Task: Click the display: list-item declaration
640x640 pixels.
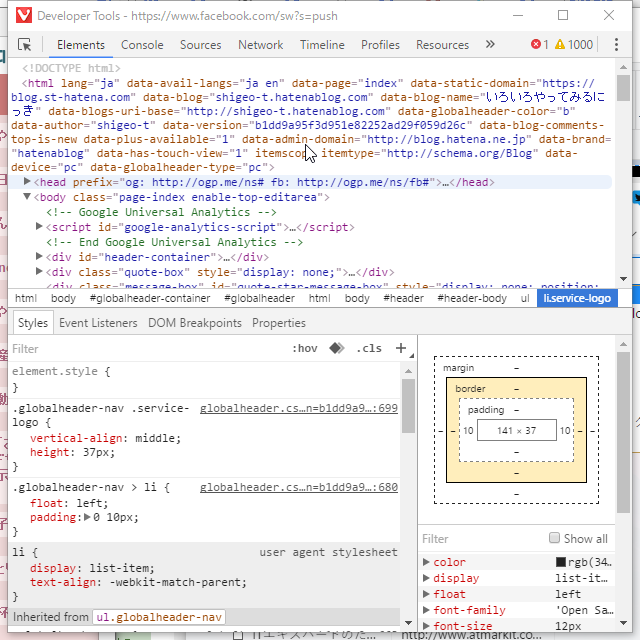Action: point(92,568)
